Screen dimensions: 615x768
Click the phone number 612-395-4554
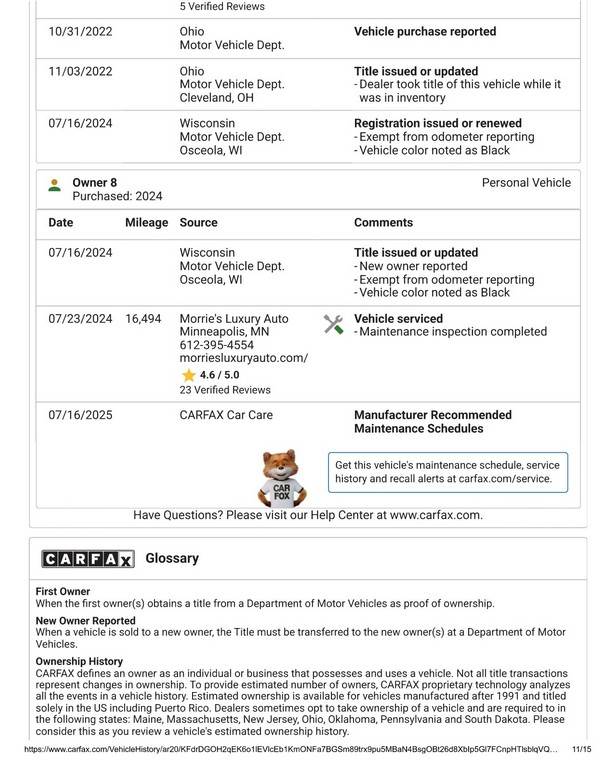coord(219,345)
